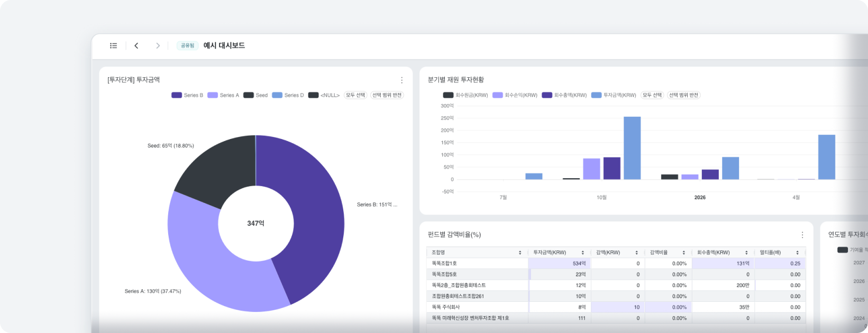Sort table by 감액비율 column arrows
The image size is (868, 333).
click(684, 253)
